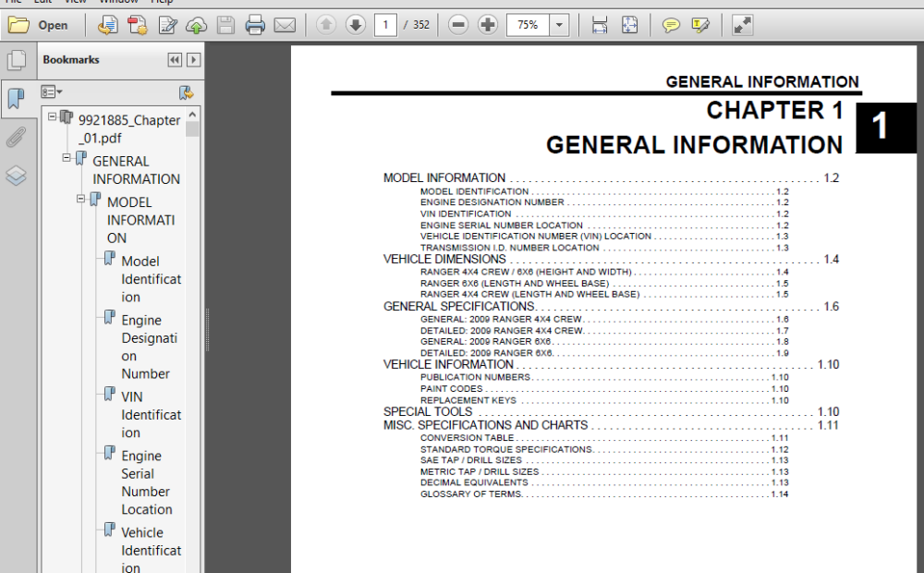
Task: Zoom in with the plus button
Action: (x=487, y=25)
